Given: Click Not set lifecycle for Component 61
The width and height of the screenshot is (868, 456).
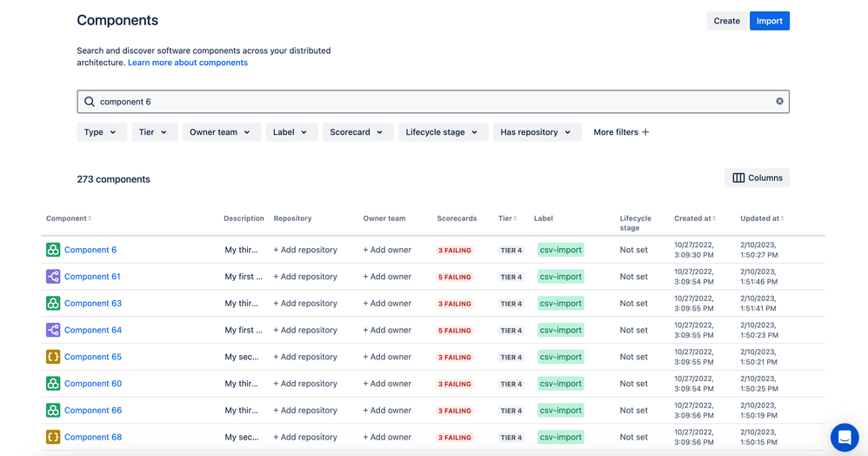Looking at the screenshot, I should tap(634, 277).
